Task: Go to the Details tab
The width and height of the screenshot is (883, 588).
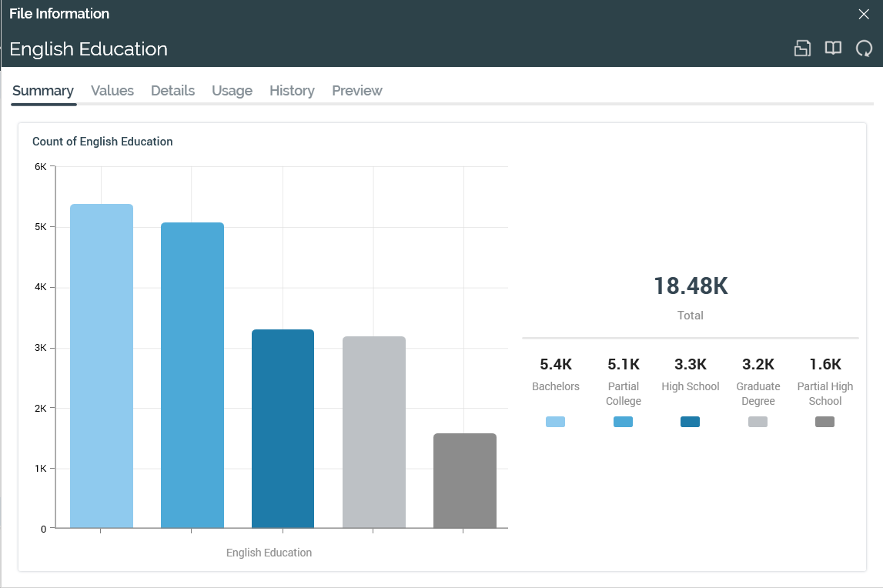Action: pyautogui.click(x=172, y=91)
